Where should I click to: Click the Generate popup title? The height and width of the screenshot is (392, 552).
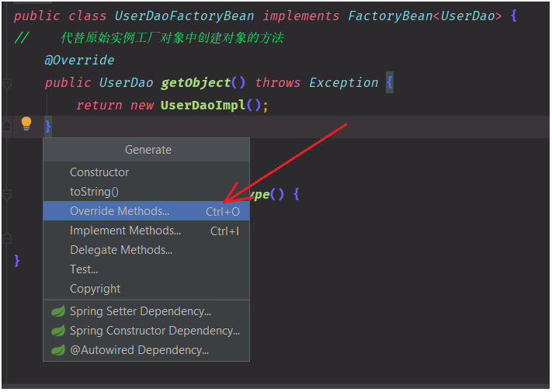[148, 150]
